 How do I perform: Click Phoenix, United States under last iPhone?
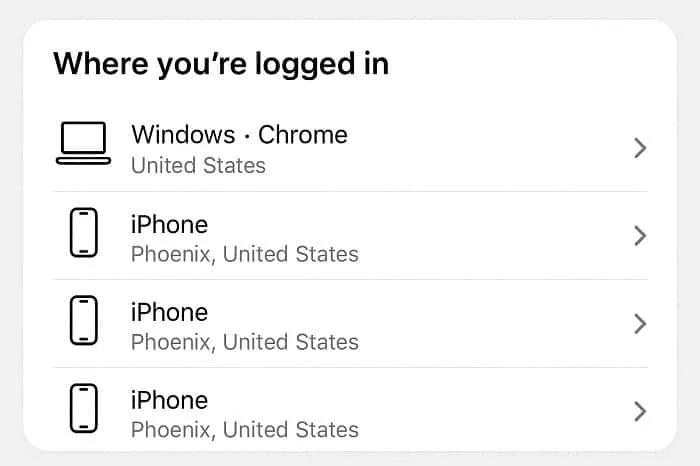pos(245,430)
